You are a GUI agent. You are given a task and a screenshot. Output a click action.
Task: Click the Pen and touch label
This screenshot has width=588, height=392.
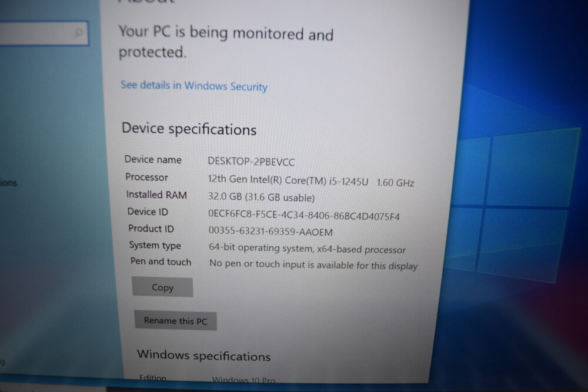coord(161,262)
